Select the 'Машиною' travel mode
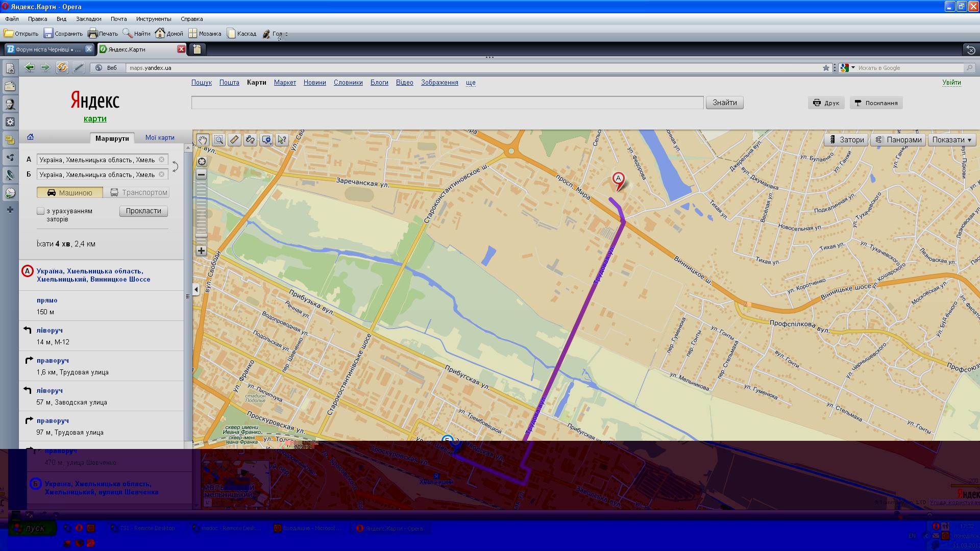The image size is (980, 551). 70,192
